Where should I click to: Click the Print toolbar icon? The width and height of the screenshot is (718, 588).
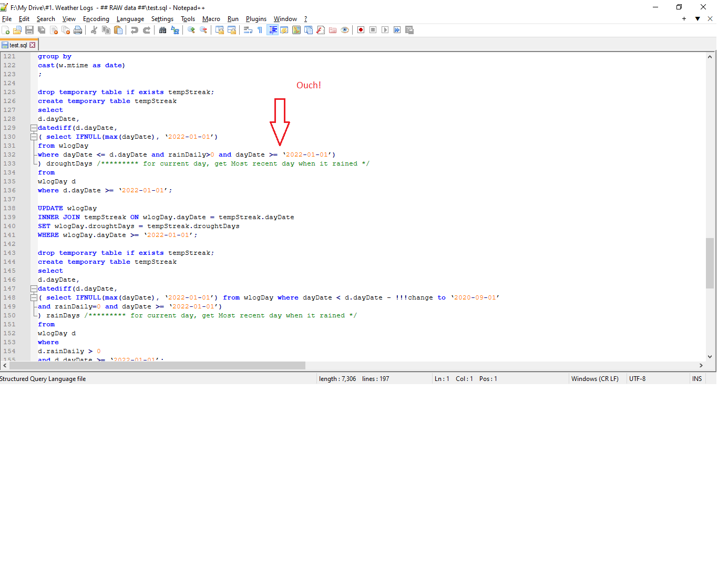tap(78, 30)
